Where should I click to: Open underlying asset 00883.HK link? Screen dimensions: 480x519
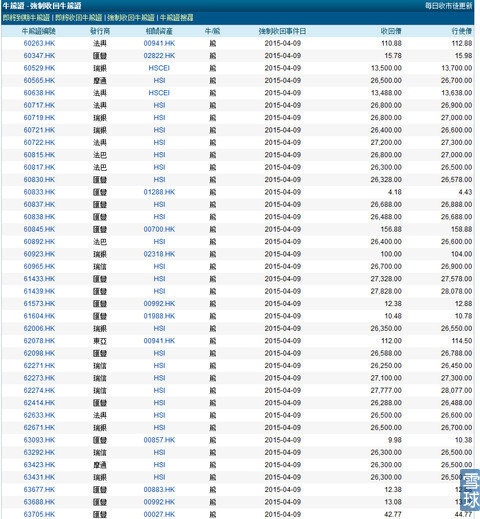(x=159, y=490)
